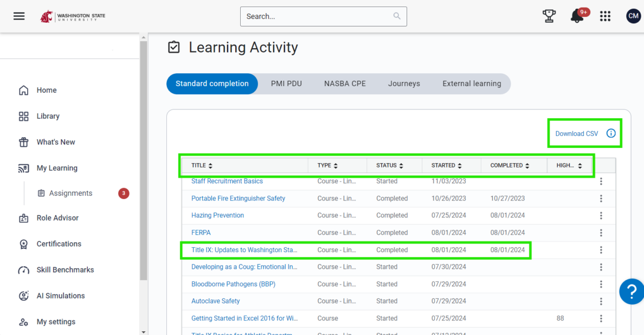
Task: Open Portable Fire Extinguisher Safety course
Action: [x=238, y=198]
